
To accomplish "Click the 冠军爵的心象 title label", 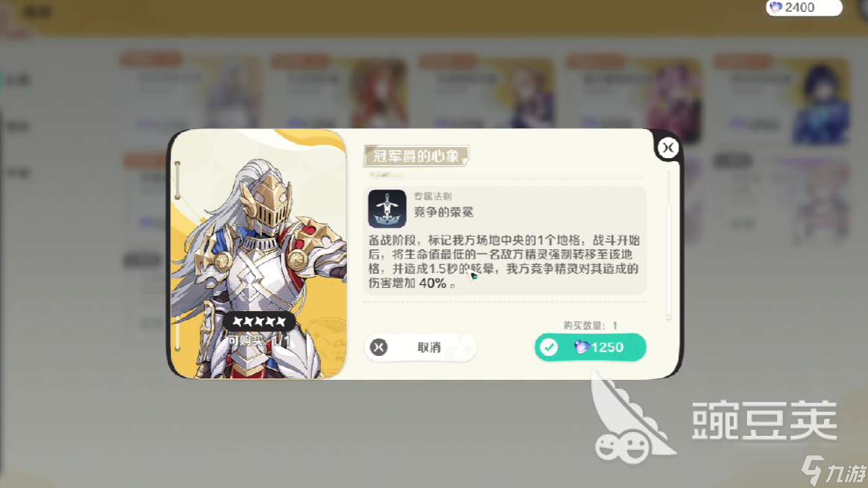I will [416, 157].
